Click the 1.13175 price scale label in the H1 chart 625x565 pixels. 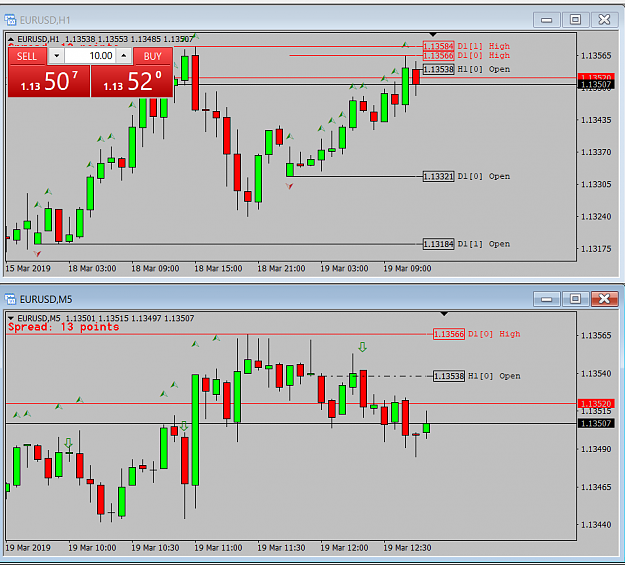[x=596, y=249]
